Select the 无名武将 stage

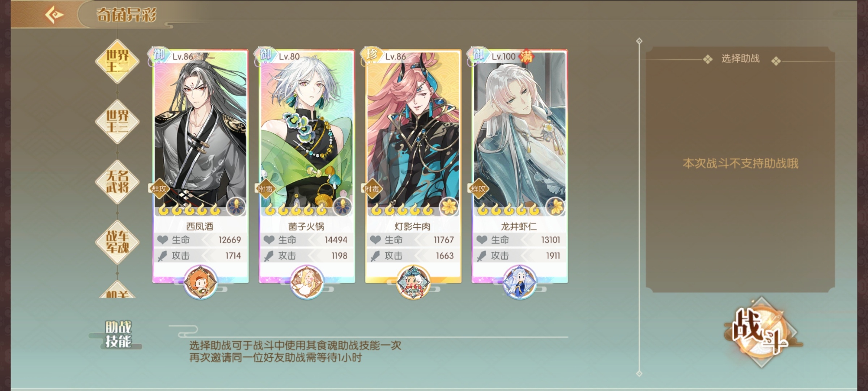[x=117, y=182]
